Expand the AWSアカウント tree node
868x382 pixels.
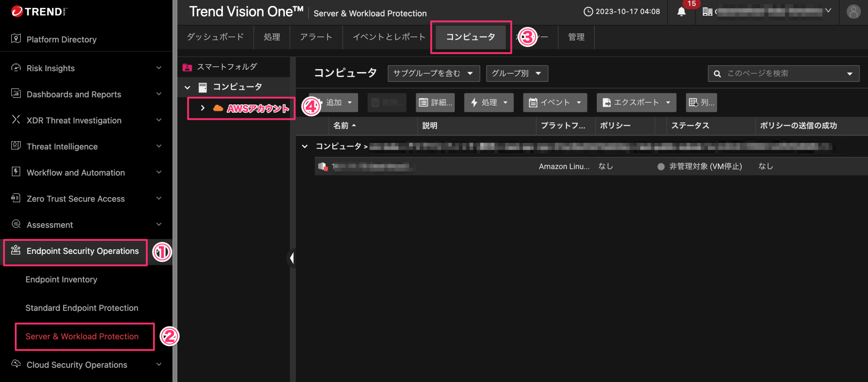(x=203, y=108)
